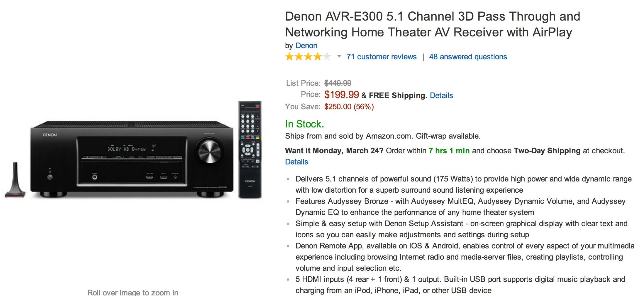
Task: Open the Denon brand page
Action: (306, 46)
